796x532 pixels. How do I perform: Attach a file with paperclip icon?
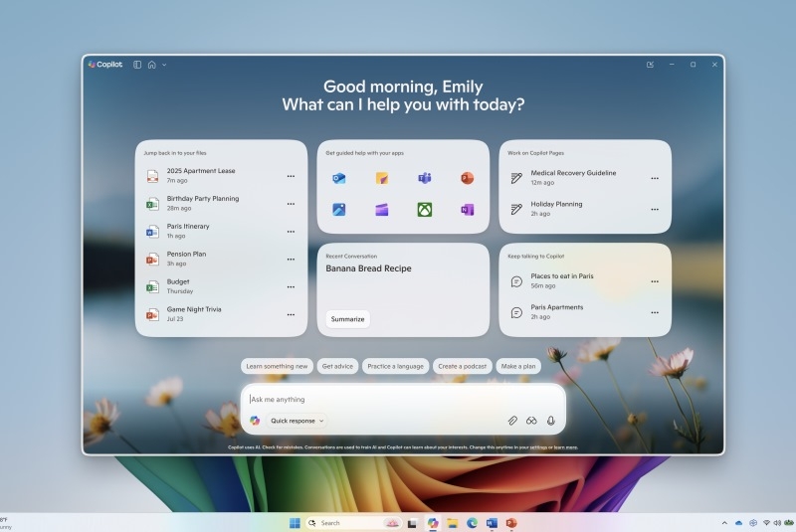click(512, 421)
